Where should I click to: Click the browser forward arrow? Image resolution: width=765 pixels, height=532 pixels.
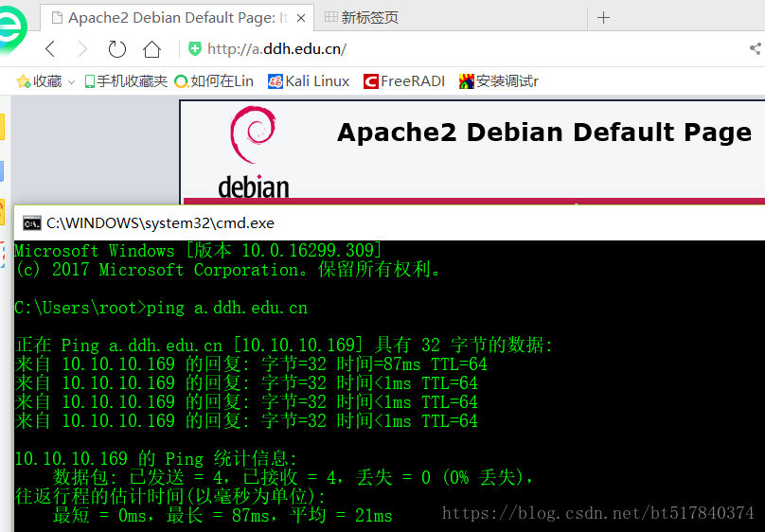point(82,49)
